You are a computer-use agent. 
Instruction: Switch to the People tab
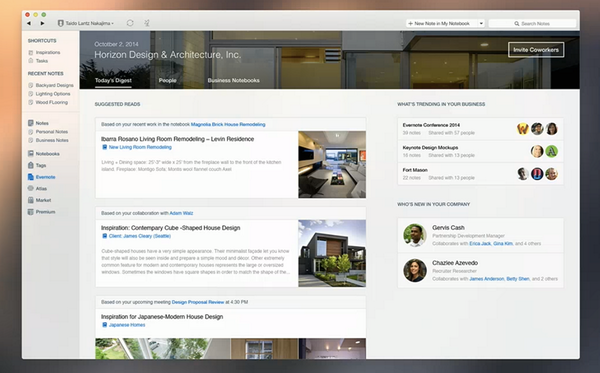(x=168, y=80)
